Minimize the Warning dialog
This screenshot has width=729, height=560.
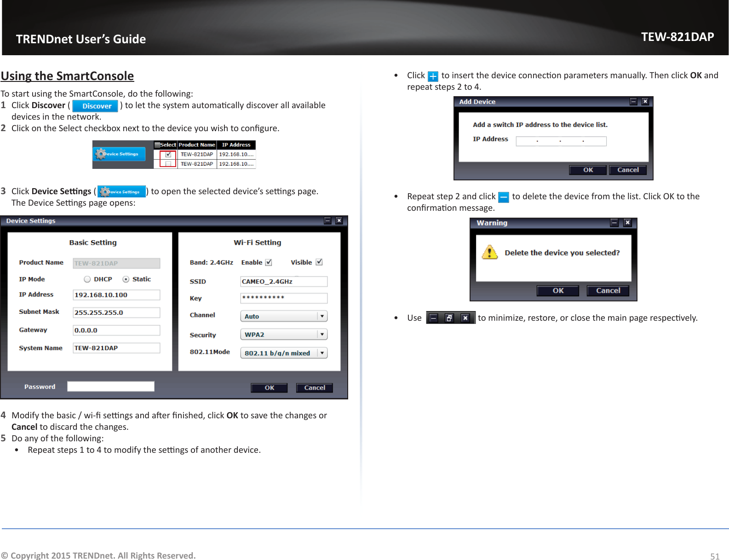click(x=614, y=223)
